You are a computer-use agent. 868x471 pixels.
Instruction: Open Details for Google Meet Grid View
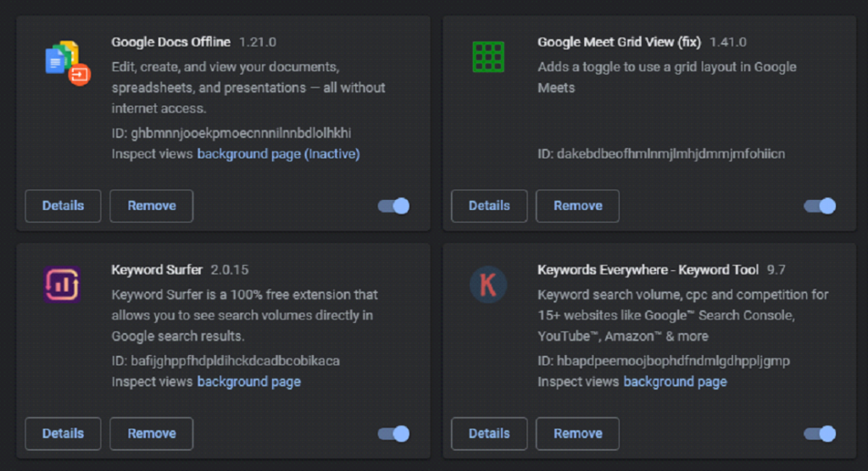(489, 206)
